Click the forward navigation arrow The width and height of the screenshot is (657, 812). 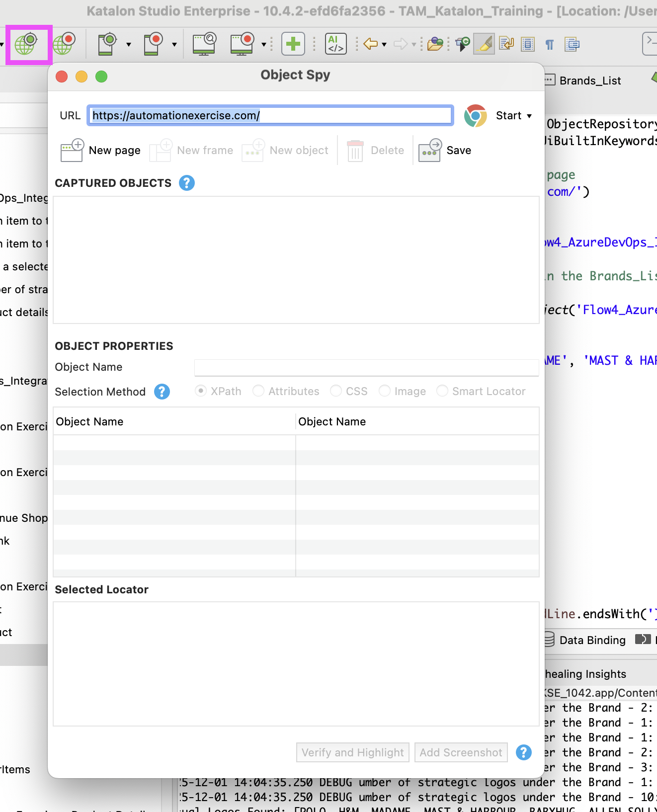click(401, 44)
